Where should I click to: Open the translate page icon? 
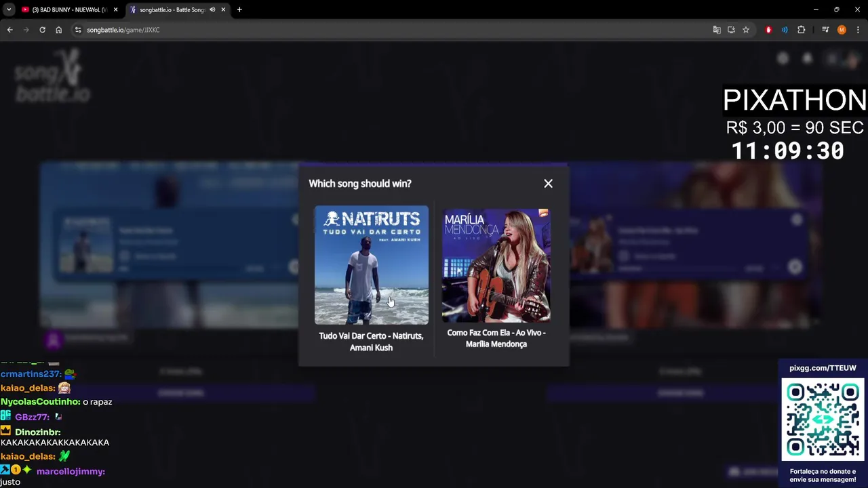coord(717,30)
